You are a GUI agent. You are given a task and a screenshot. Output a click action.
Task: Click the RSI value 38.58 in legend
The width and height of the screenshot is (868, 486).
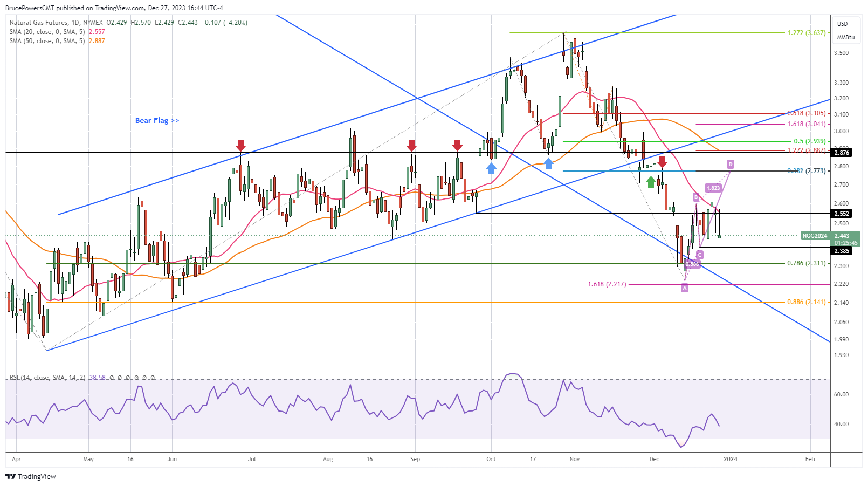pyautogui.click(x=98, y=378)
